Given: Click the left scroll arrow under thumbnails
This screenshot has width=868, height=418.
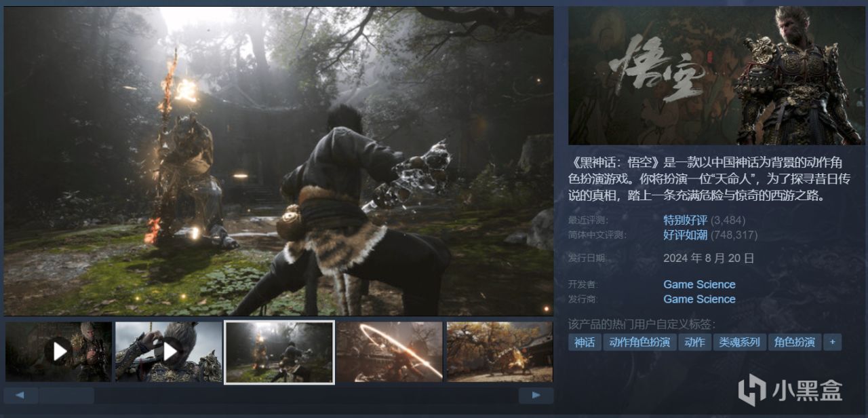Looking at the screenshot, I should pos(21,396).
